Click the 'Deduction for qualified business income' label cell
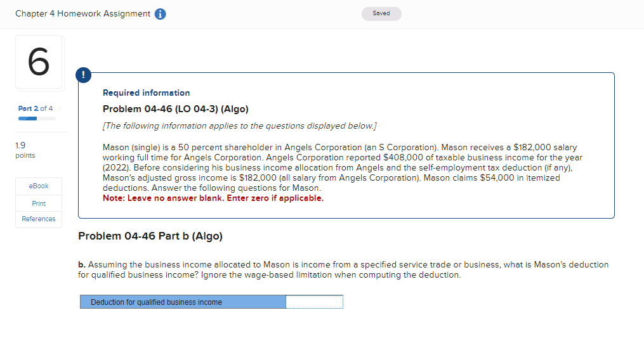Screen dimensions: 644x341 pyautogui.click(x=183, y=302)
